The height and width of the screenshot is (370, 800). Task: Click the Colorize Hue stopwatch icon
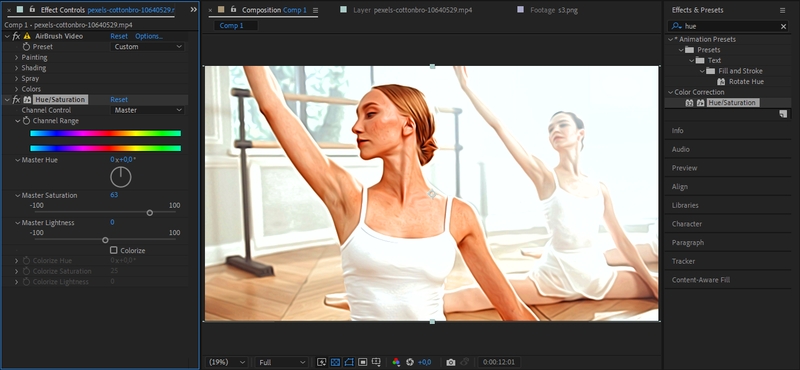[27, 261]
